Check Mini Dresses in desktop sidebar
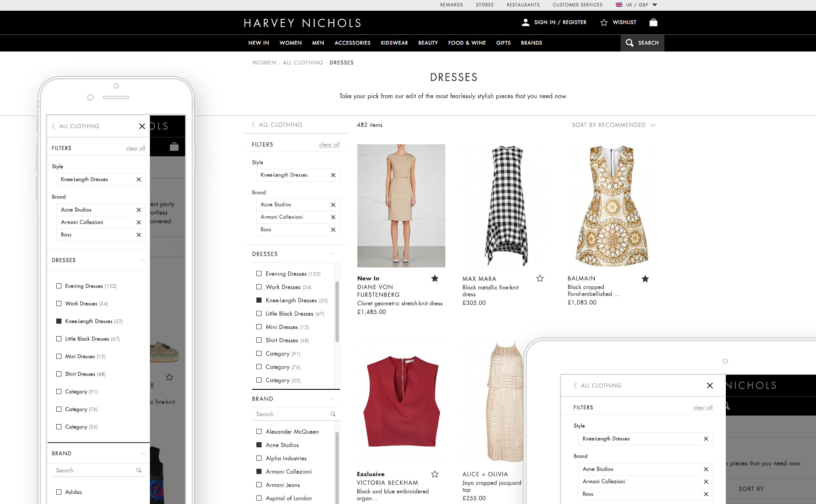 point(259,327)
